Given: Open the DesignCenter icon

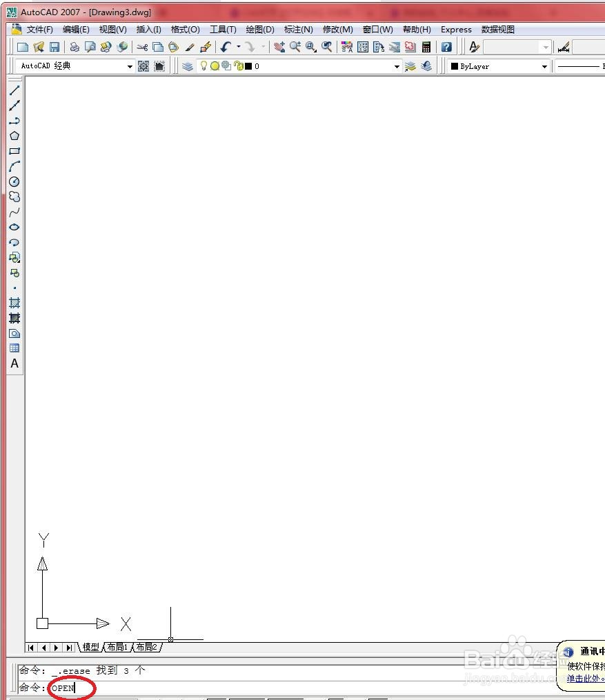Looking at the screenshot, I should click(x=363, y=47).
